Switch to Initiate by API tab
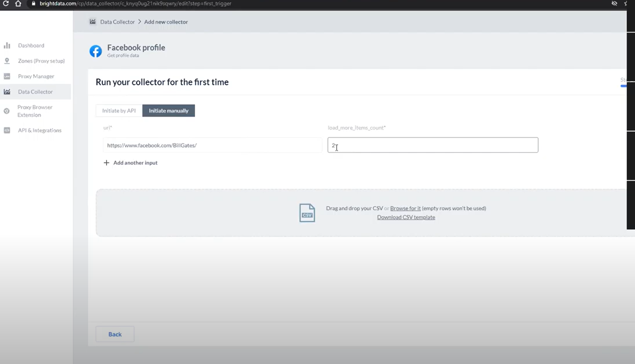Image resolution: width=635 pixels, height=364 pixels. (119, 111)
